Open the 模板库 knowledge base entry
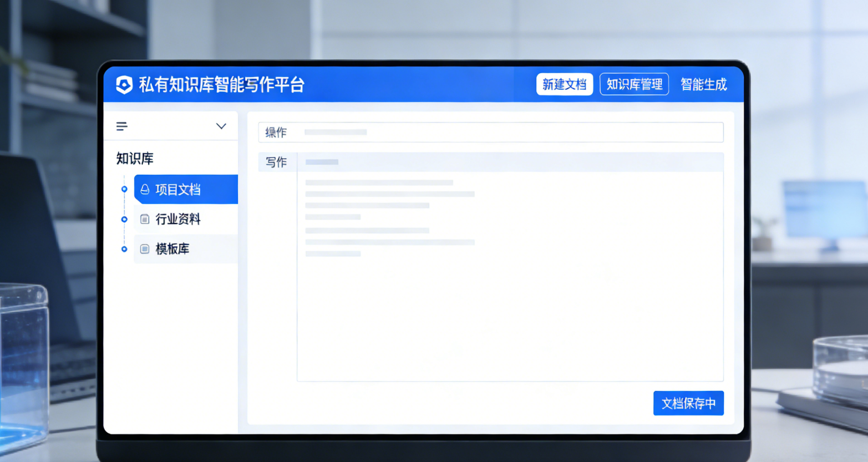 tap(172, 249)
